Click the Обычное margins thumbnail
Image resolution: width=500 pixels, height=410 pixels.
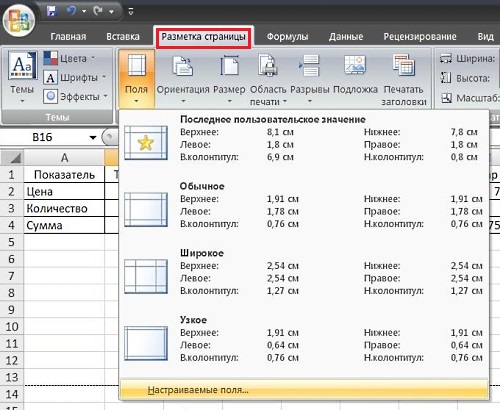click(146, 210)
